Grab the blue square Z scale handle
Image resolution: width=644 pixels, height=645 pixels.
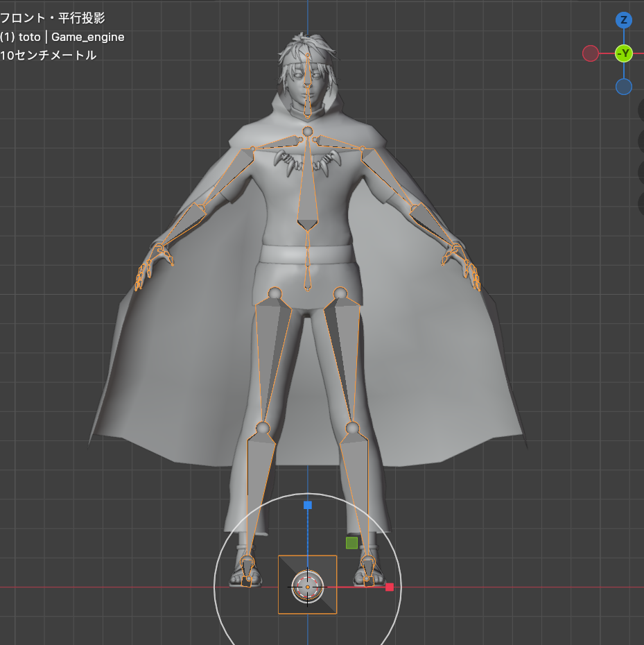pos(308,505)
